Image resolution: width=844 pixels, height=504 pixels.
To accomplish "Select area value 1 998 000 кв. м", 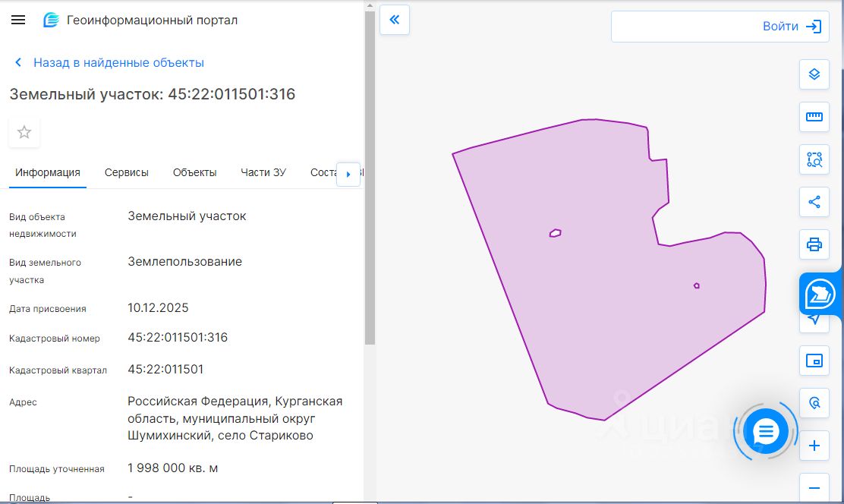I will [173, 468].
